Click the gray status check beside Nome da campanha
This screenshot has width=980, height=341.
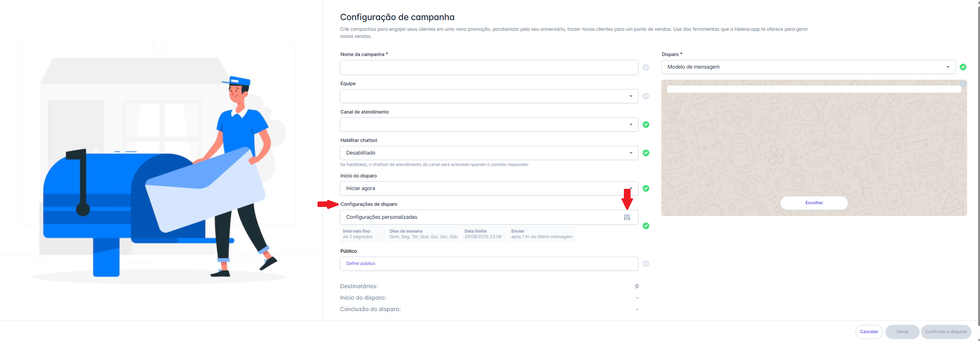646,67
